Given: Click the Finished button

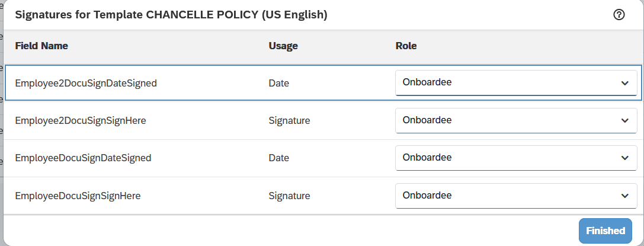Looking at the screenshot, I should click(x=605, y=231).
